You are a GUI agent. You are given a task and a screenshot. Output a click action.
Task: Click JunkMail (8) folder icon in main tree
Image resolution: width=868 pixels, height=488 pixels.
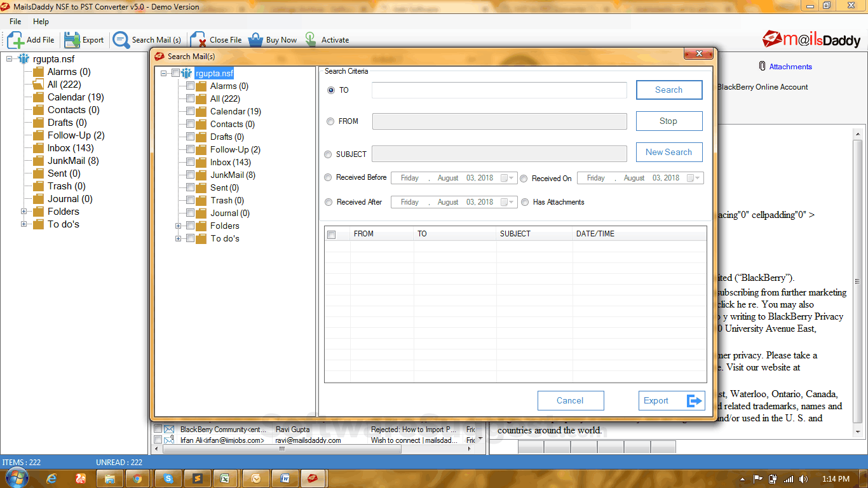pyautogui.click(x=38, y=161)
